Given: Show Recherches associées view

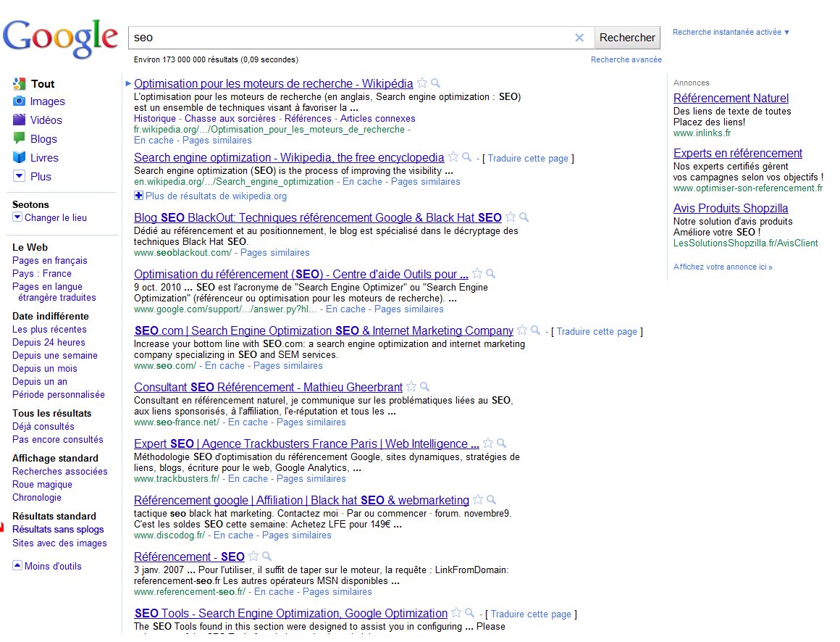Looking at the screenshot, I should (x=60, y=471).
